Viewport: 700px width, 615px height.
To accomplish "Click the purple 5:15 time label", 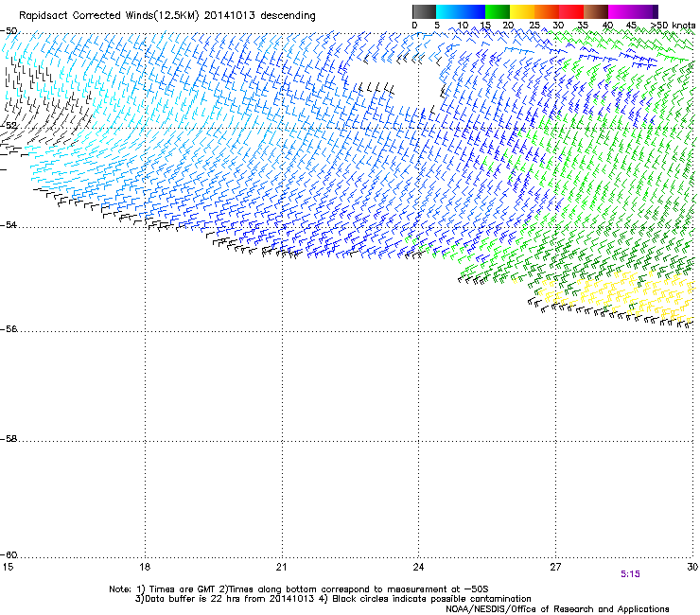I will [630, 574].
